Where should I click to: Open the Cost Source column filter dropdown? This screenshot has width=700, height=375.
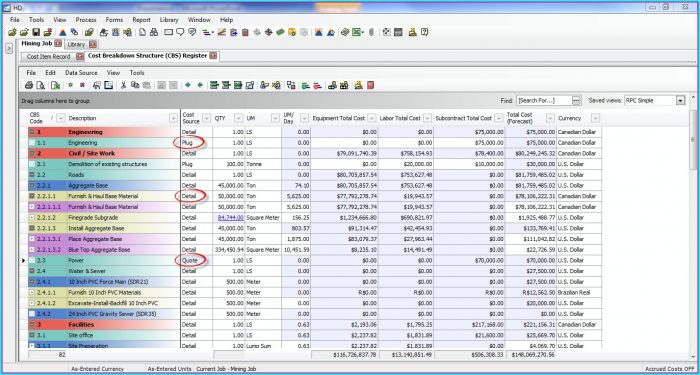(x=206, y=118)
